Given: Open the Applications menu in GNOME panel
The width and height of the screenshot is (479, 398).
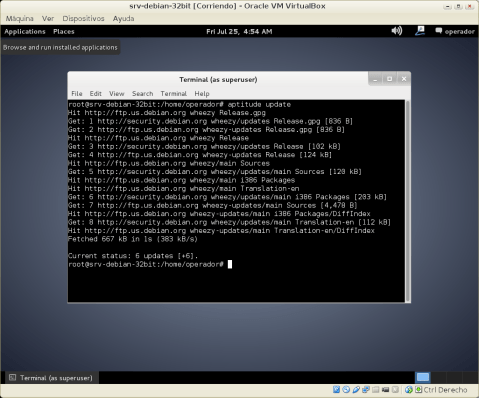Looking at the screenshot, I should 25,31.
